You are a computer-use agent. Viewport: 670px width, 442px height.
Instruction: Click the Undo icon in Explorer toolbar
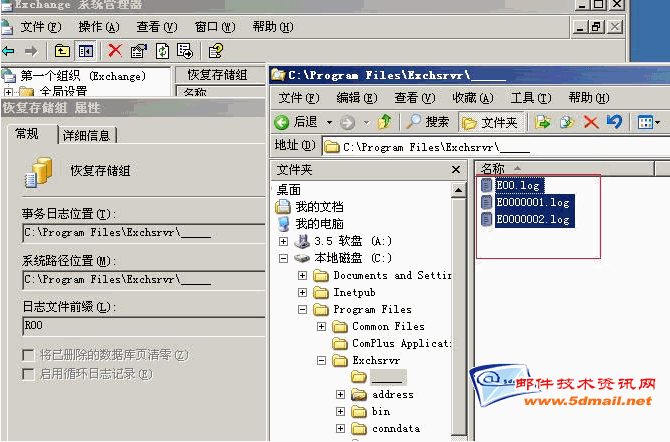coord(614,122)
